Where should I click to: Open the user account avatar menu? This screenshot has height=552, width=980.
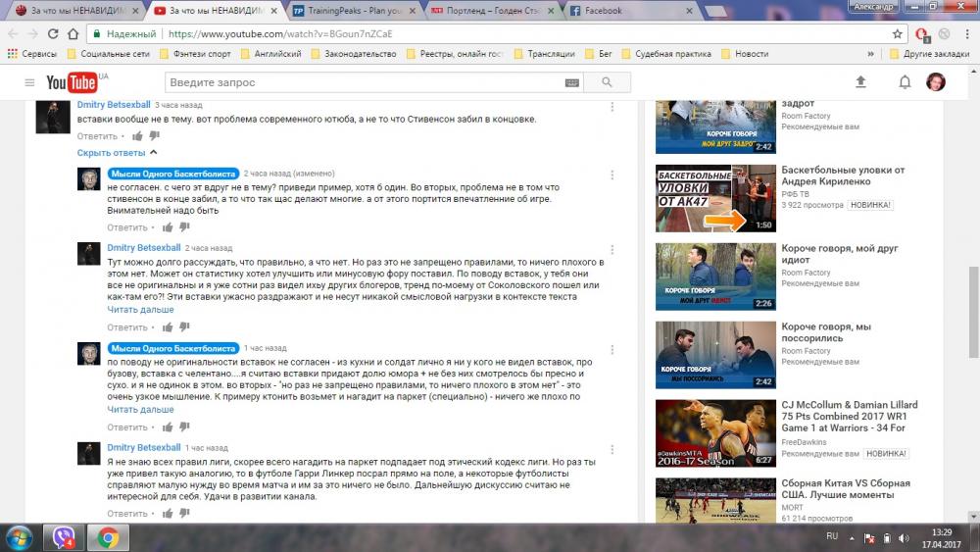(936, 82)
